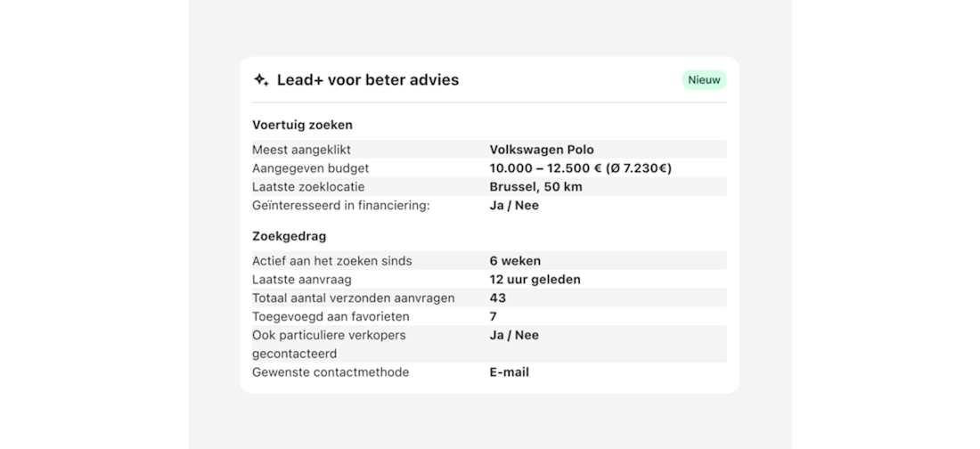The image size is (980, 449).
Task: Select the 10.000 – 12.500 € budget value
Action: click(x=580, y=168)
